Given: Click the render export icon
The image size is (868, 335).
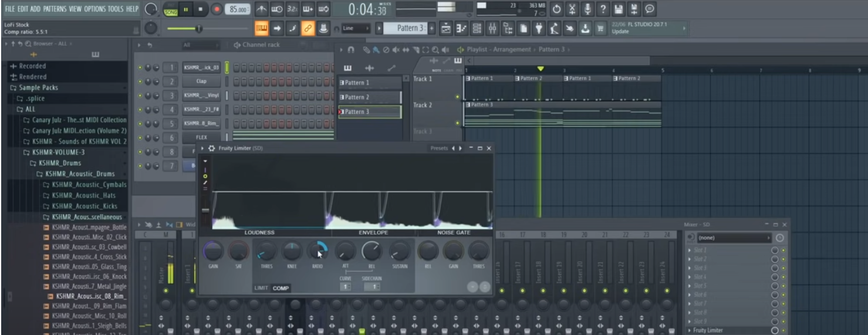Looking at the screenshot, I should (x=634, y=9).
